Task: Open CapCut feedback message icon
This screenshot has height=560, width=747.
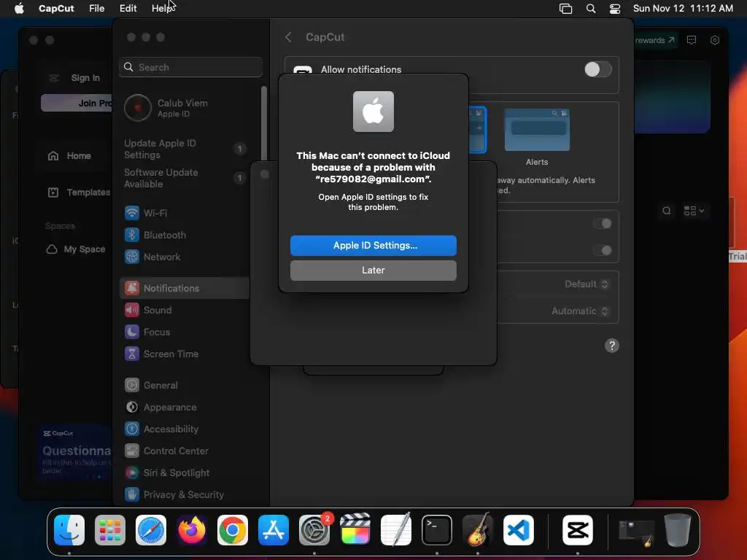Action: pyautogui.click(x=692, y=40)
